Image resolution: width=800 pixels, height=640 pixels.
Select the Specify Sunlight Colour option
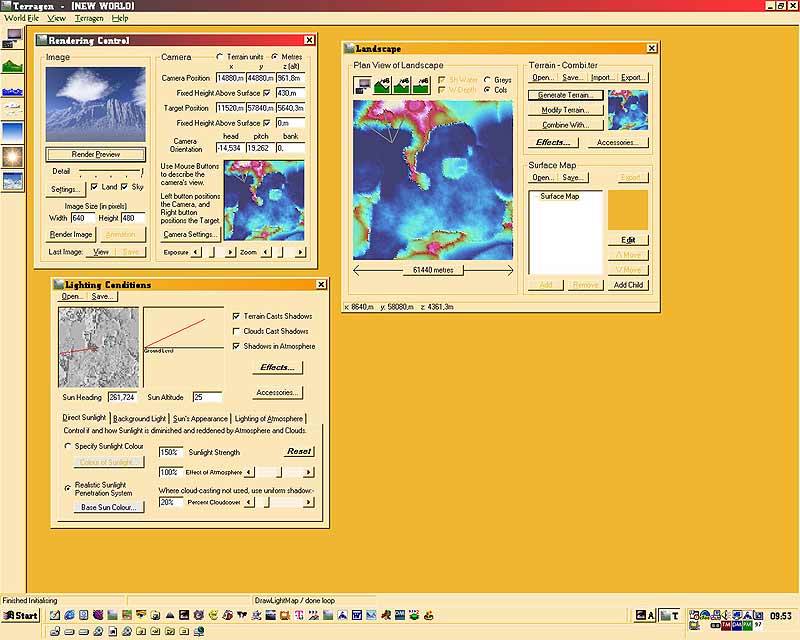[67, 446]
